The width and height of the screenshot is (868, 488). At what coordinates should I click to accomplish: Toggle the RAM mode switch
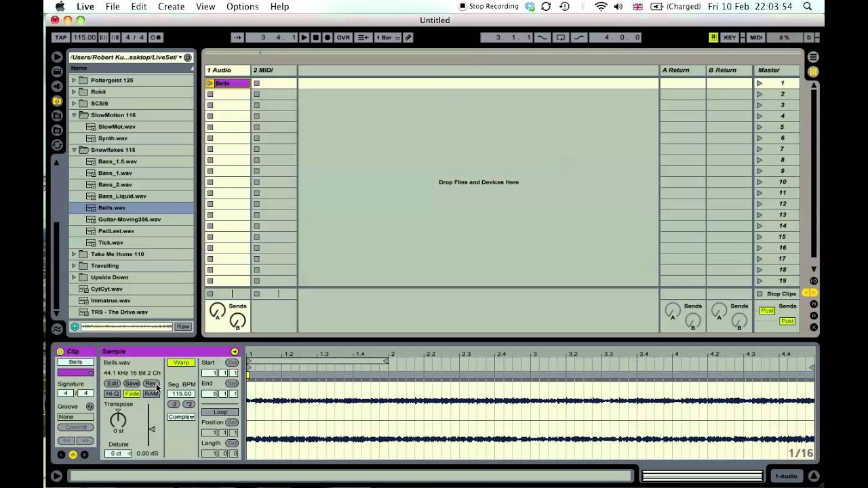point(151,394)
